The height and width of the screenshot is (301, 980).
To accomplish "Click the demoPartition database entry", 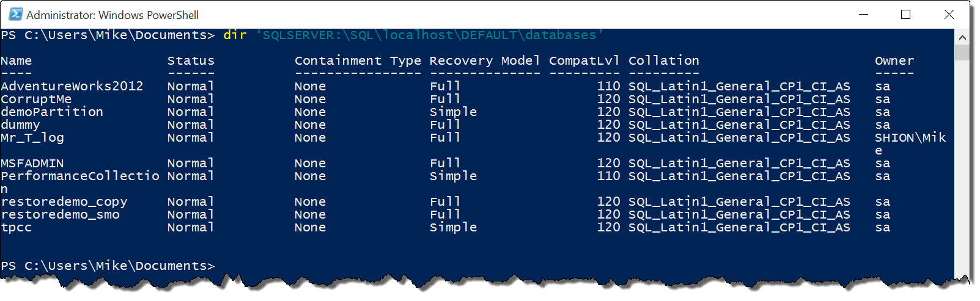I will coord(52,112).
